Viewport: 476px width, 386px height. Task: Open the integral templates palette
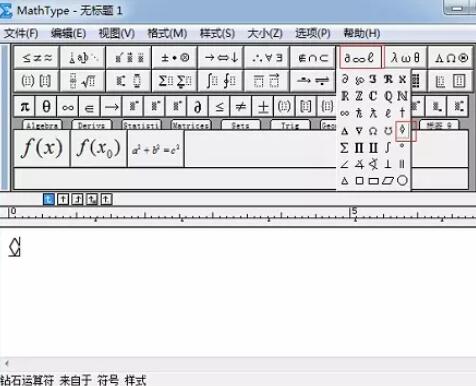click(x=221, y=81)
